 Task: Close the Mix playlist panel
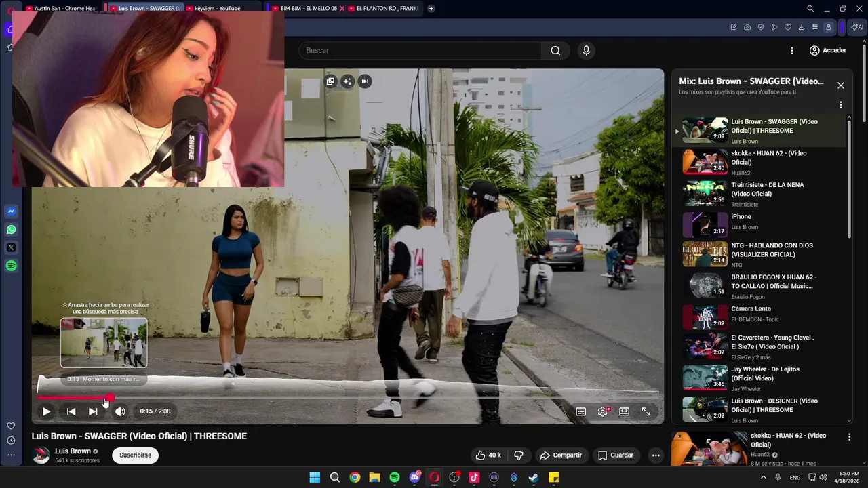click(841, 85)
